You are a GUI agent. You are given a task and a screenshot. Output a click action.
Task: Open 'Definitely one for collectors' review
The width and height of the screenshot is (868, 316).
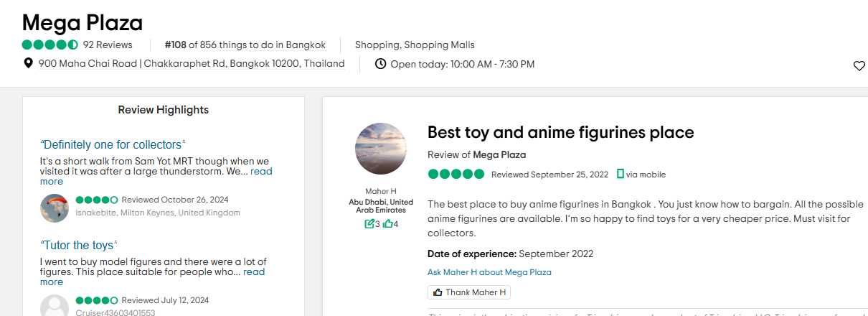[x=113, y=144]
